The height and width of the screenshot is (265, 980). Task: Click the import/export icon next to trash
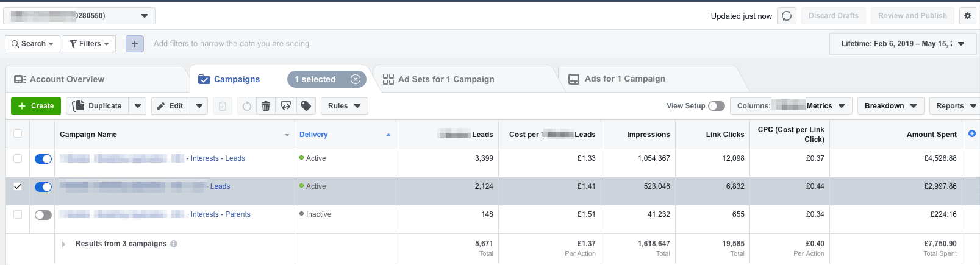pyautogui.click(x=286, y=106)
